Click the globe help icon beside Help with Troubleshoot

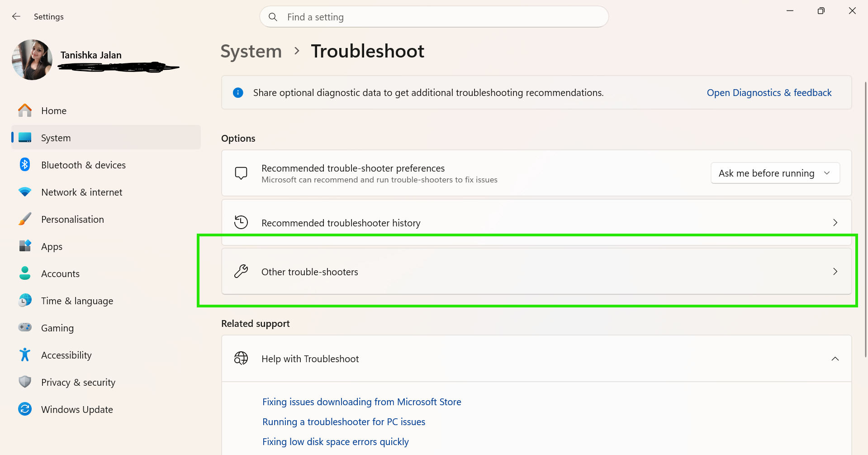[x=241, y=358]
